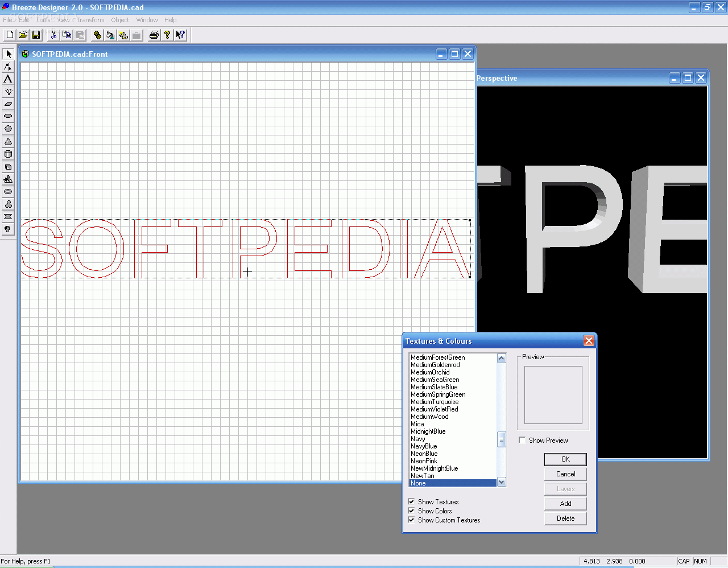The image size is (728, 568).
Task: Open the Edit menu
Action: [x=24, y=20]
